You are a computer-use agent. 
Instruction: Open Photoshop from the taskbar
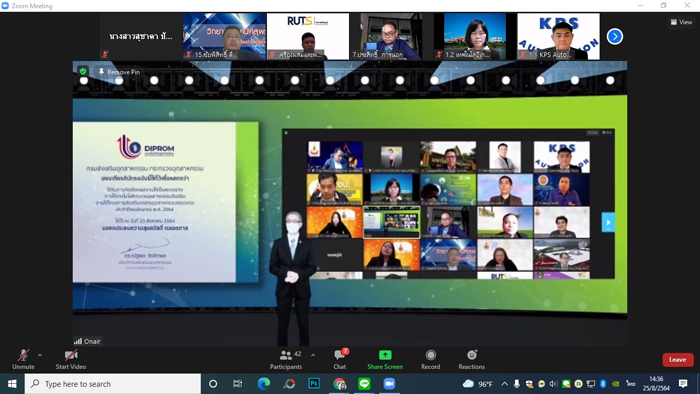coord(314,384)
